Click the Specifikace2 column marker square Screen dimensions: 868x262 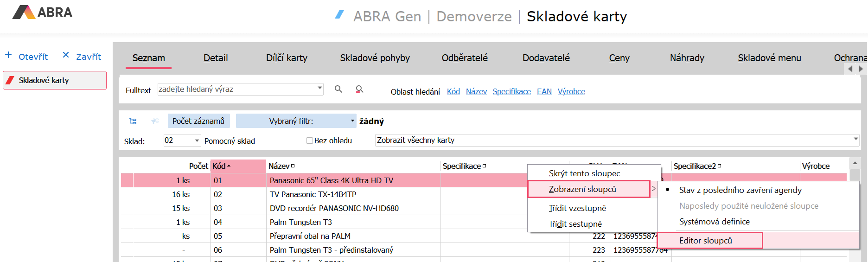click(x=719, y=166)
